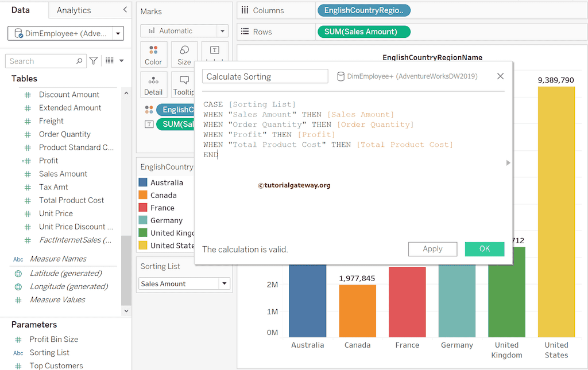
Task: Click the Apply button
Action: 432,249
